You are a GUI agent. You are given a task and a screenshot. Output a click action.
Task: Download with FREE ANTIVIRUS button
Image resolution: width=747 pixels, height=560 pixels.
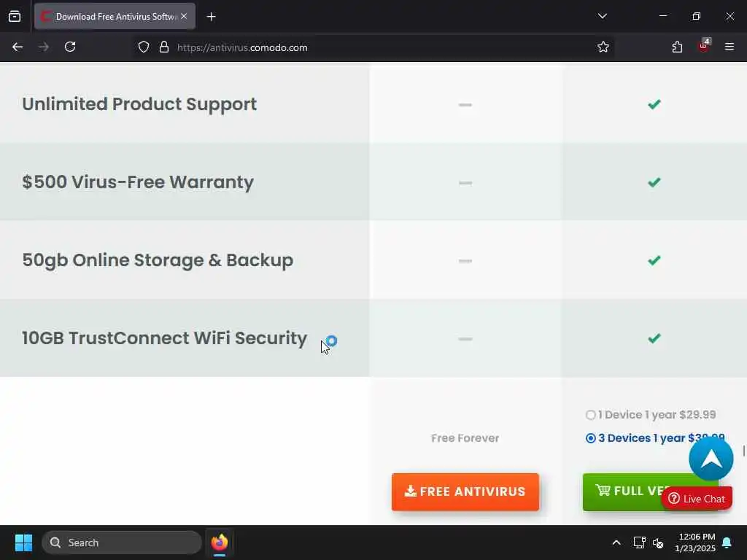[x=465, y=491]
